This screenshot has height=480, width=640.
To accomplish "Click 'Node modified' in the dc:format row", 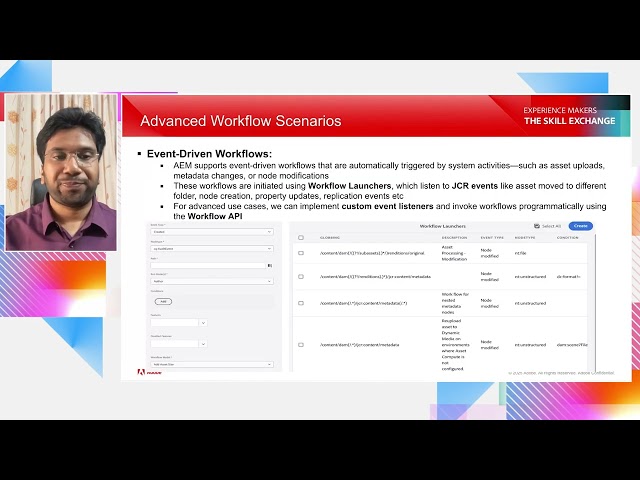I will tap(489, 277).
